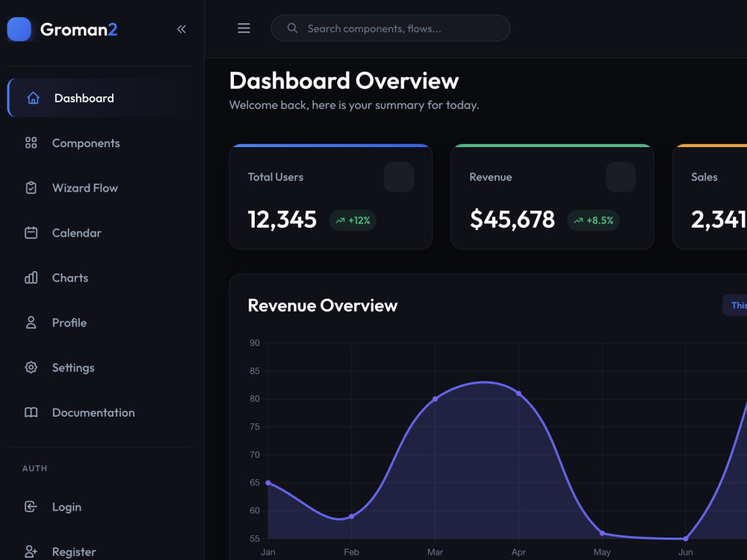Click the Wizard Flow clipboard icon

coord(31,187)
